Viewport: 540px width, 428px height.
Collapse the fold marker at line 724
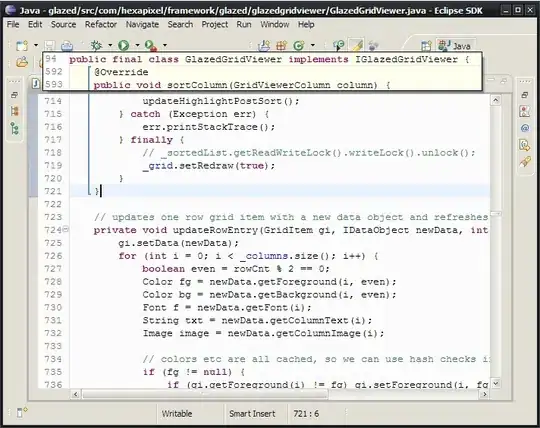pos(65,229)
